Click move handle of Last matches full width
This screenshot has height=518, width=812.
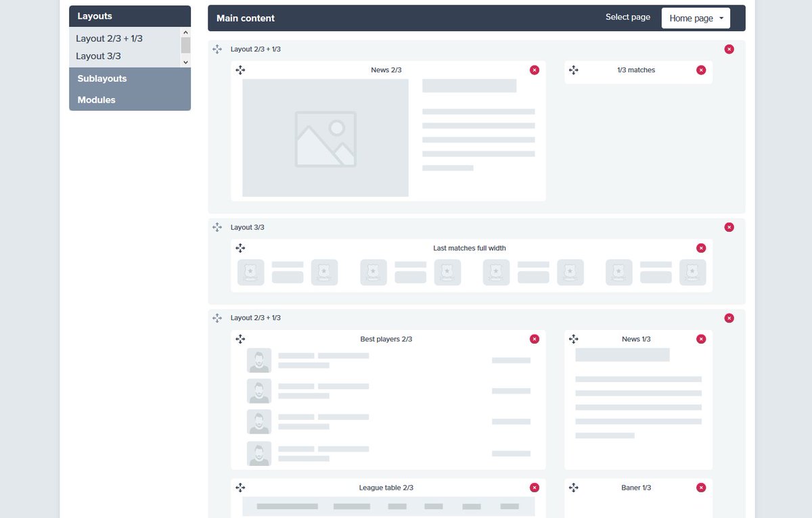click(240, 248)
